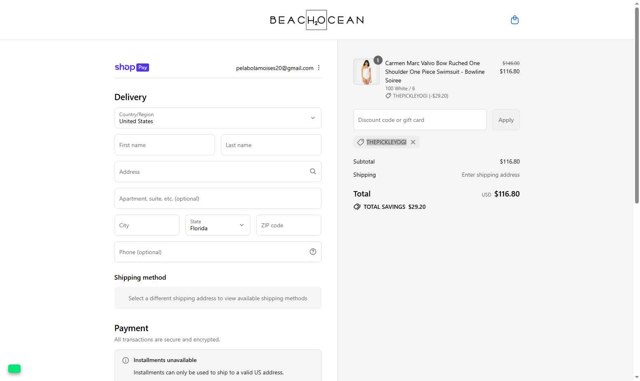Click the THEPICKLEYOGI discount tag icon

click(x=360, y=142)
